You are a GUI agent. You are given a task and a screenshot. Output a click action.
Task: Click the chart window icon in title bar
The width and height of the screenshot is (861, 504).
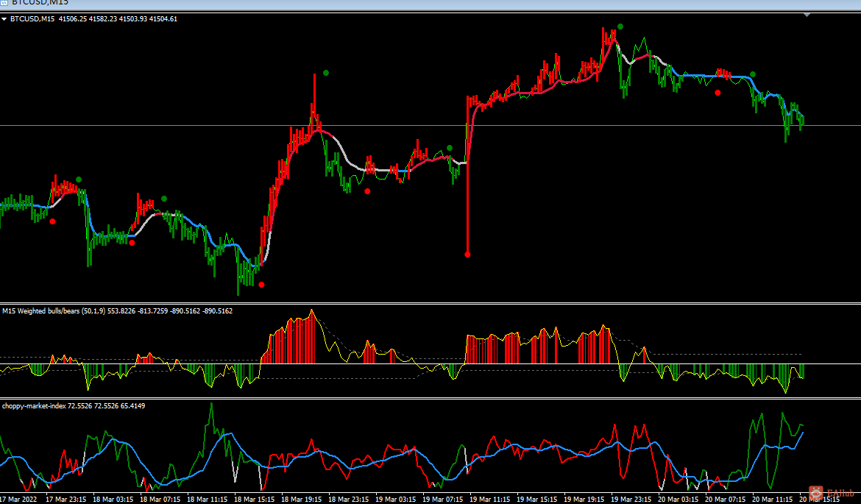[x=3, y=2]
